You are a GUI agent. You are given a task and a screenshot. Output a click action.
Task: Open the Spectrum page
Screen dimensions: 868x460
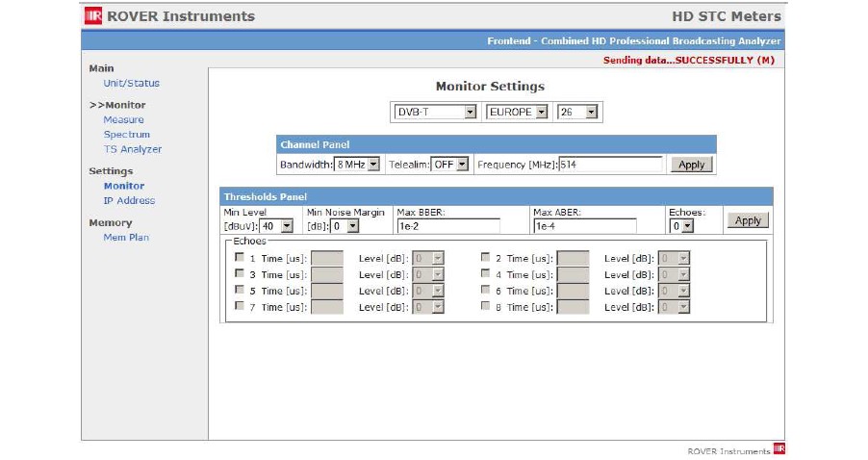point(127,135)
